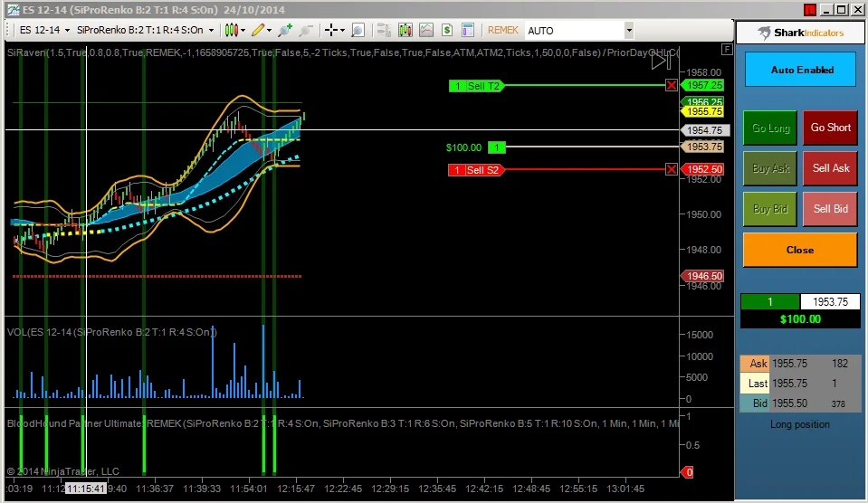Click the 1953.75 entry price marker

[x=702, y=147]
